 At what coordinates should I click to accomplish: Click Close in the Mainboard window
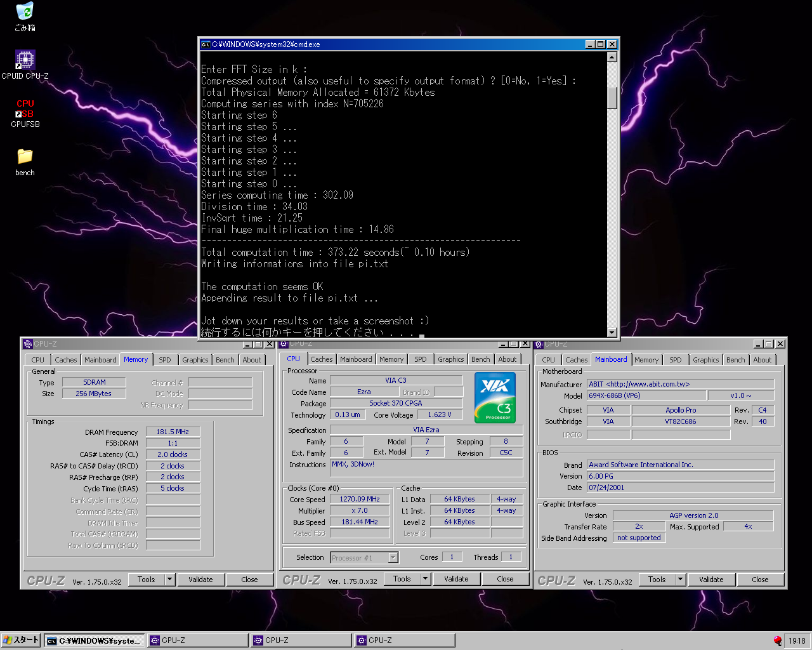click(761, 580)
